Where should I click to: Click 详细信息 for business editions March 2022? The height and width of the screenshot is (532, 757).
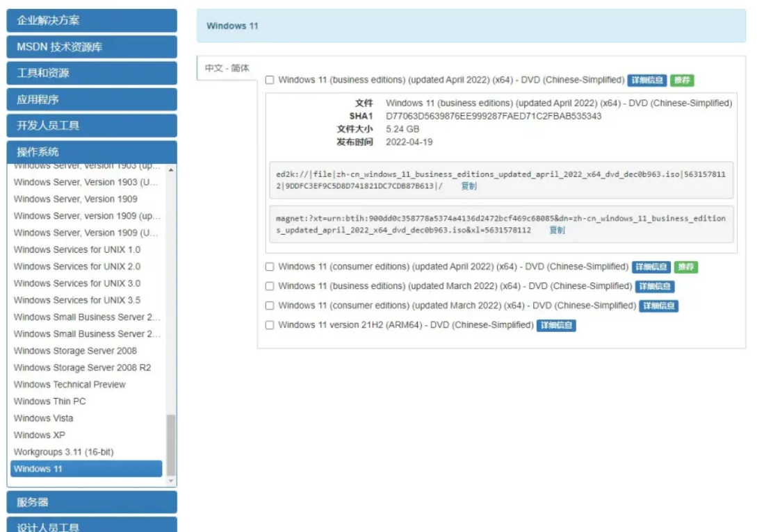pos(655,287)
